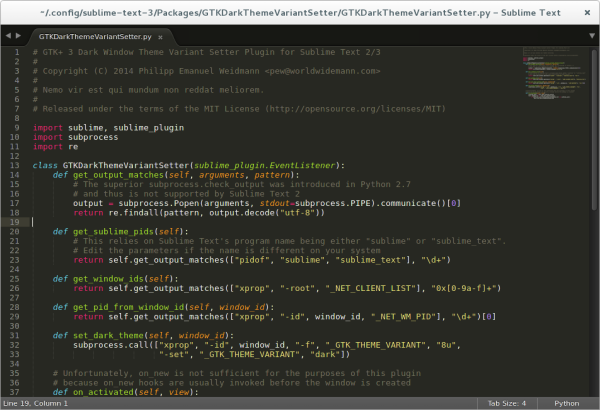Open the Python syntax selector
The width and height of the screenshot is (600, 410).
567,403
